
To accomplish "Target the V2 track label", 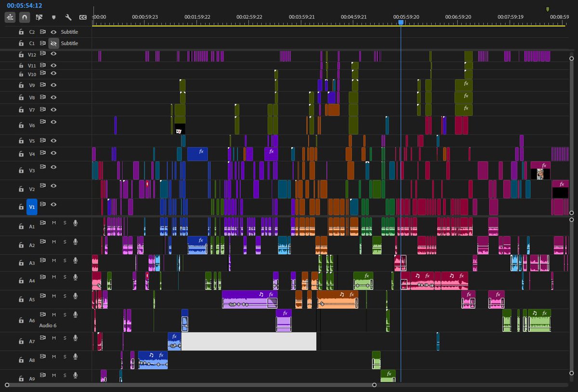I will [x=32, y=189].
